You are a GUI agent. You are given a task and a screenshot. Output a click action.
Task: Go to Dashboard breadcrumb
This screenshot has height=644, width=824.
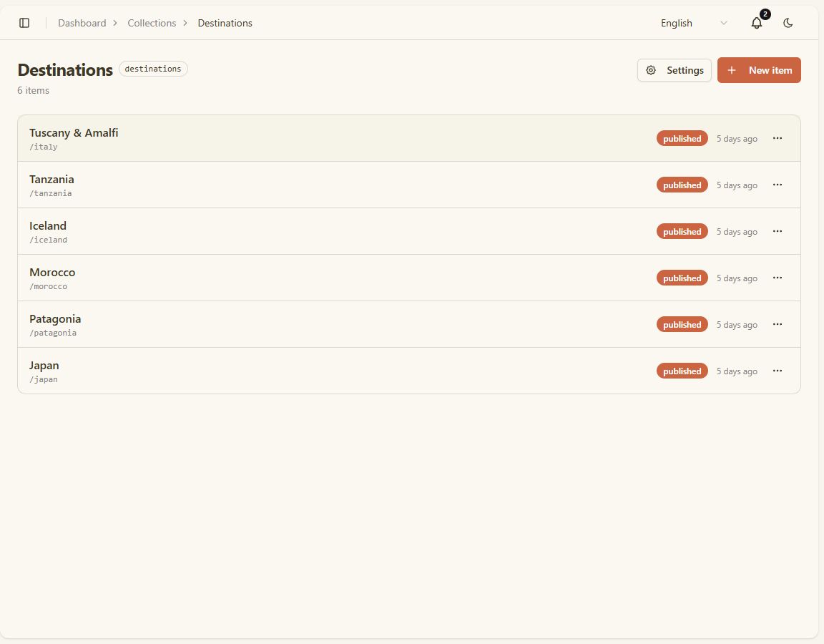[82, 23]
